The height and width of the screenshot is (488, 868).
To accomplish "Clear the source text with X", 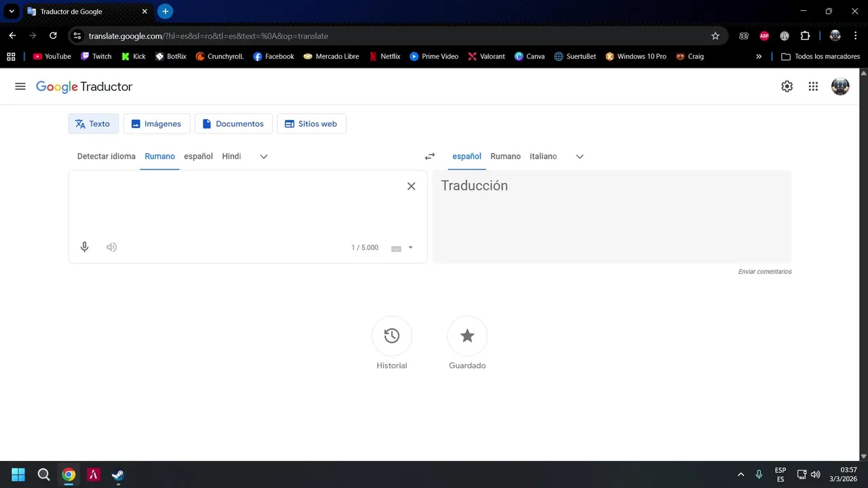I will click(x=411, y=186).
